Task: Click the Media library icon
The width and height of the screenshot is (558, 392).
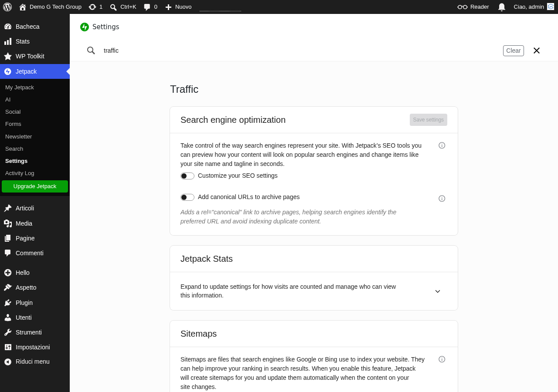Action: coord(8,223)
